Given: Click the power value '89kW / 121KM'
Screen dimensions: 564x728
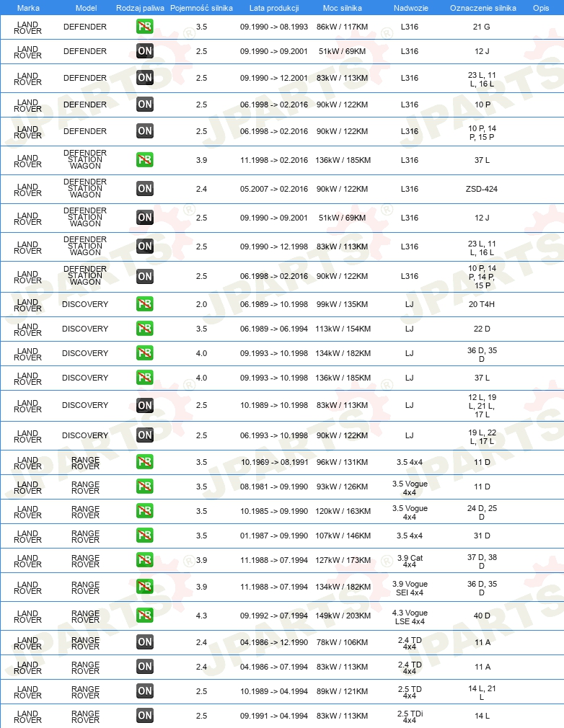Looking at the screenshot, I should pos(342,691).
